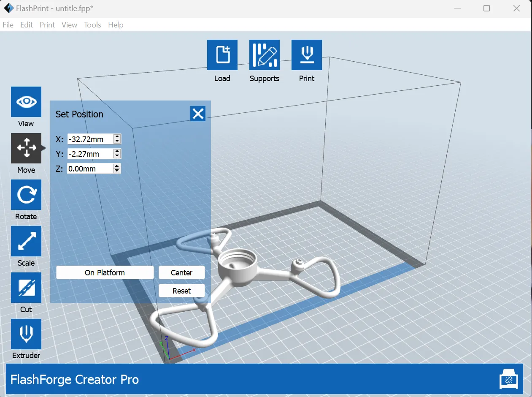Increase the Z position value with up arrow

tap(117, 166)
